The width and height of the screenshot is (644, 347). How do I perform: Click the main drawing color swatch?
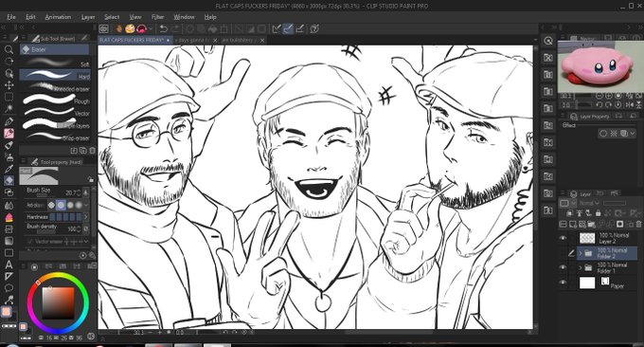7,311
